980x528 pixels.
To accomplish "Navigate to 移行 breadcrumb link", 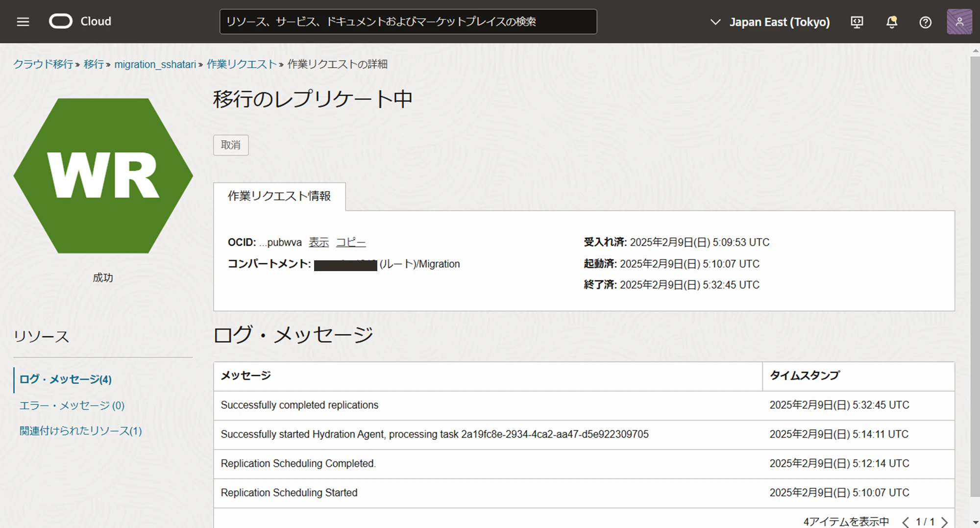I will [x=94, y=64].
